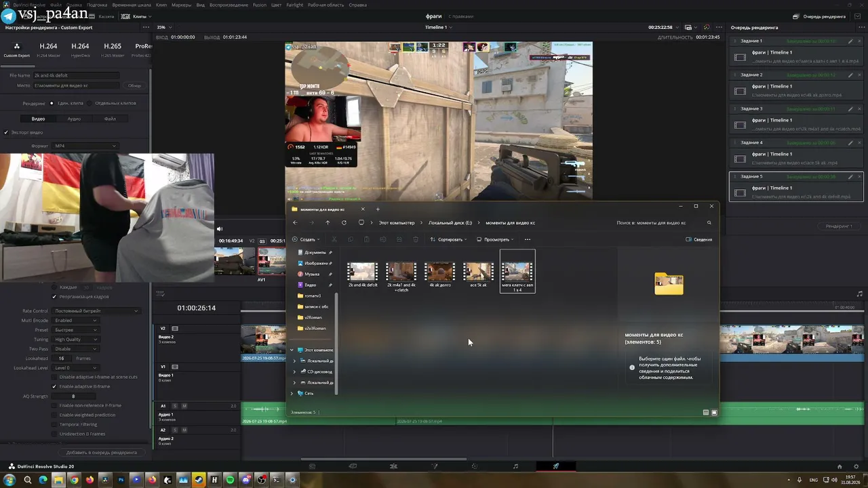
Task: Toggle Disable adaptive I-frame at scene cuts
Action: pyautogui.click(x=54, y=377)
